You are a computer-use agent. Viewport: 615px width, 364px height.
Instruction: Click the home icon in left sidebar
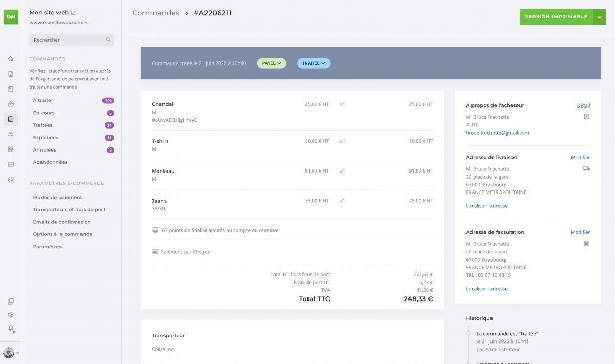pos(11,59)
